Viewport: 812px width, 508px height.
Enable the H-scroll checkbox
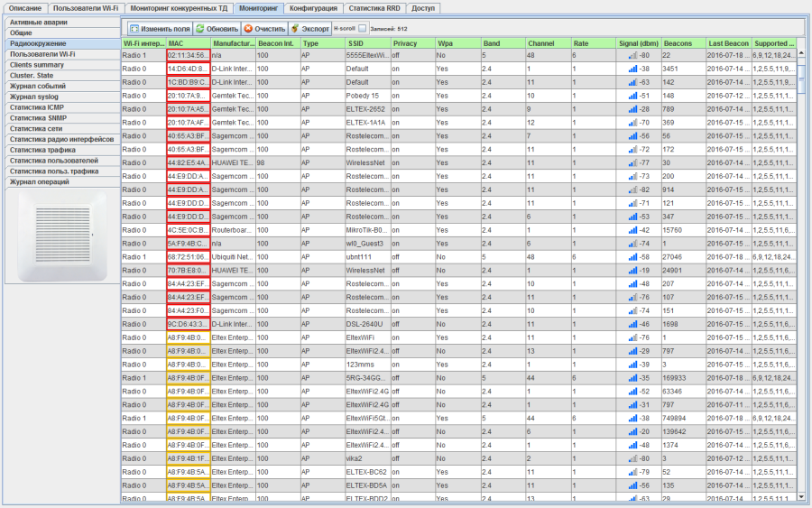[x=362, y=29]
